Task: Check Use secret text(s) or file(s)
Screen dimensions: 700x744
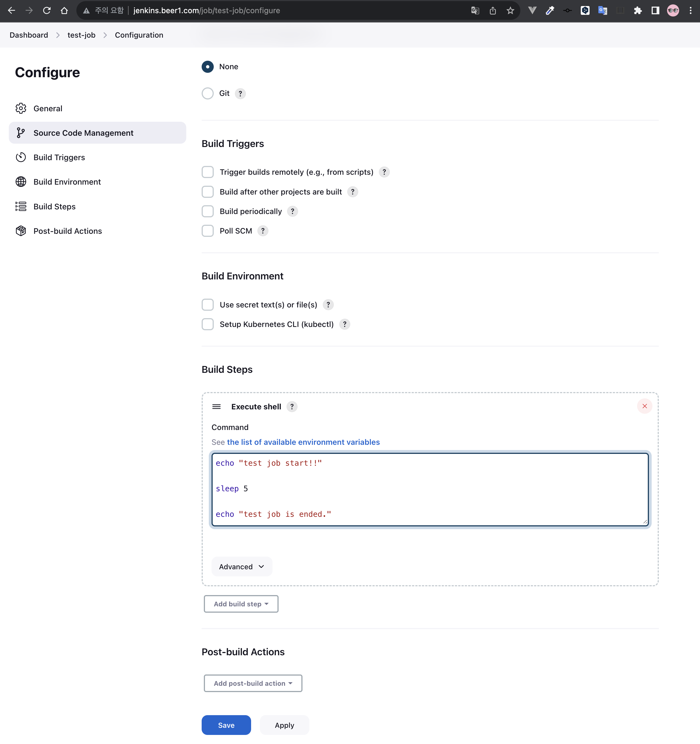Action: (x=208, y=305)
